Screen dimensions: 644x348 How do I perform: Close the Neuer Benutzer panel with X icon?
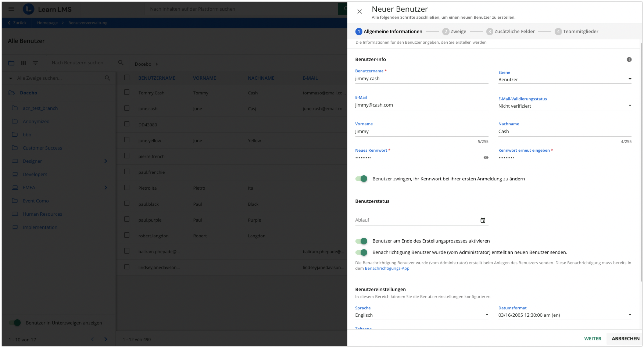tap(359, 12)
